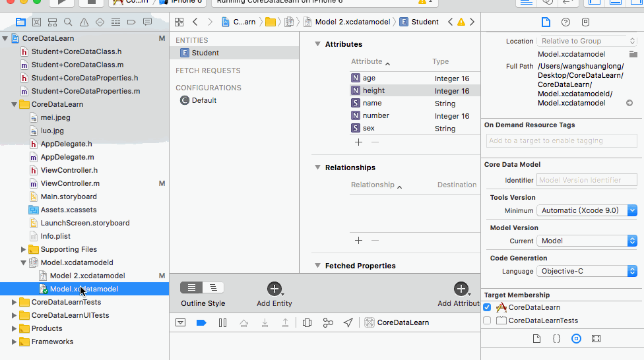Show the Object library
The image size is (644, 360).
(x=576, y=339)
